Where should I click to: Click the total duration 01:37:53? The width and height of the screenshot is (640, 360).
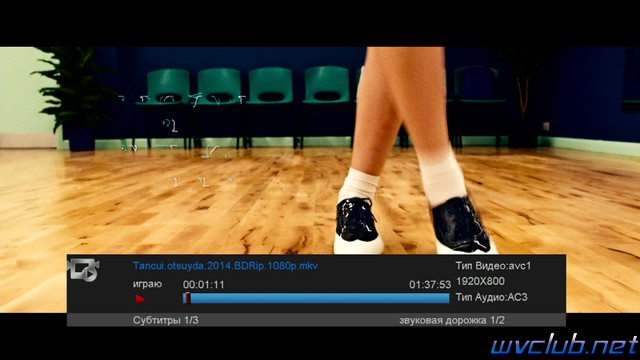[430, 284]
